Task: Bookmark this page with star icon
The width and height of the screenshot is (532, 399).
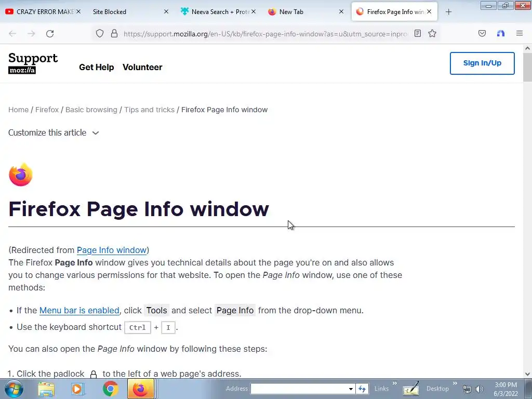Action: tap(432, 33)
